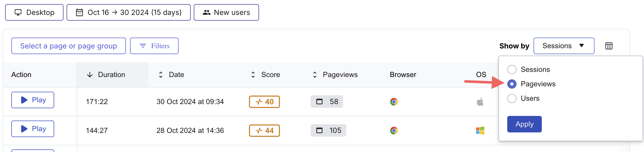The height and width of the screenshot is (152, 644).
Task: Open the table columns settings icon
Action: (609, 46)
